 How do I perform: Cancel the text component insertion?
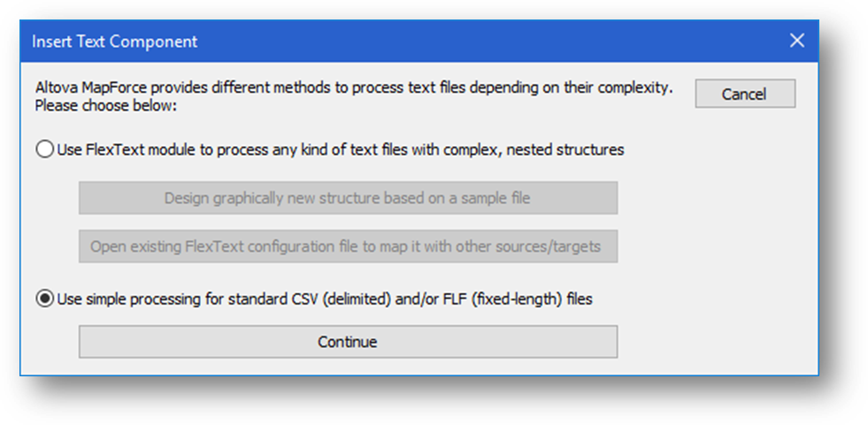click(745, 94)
